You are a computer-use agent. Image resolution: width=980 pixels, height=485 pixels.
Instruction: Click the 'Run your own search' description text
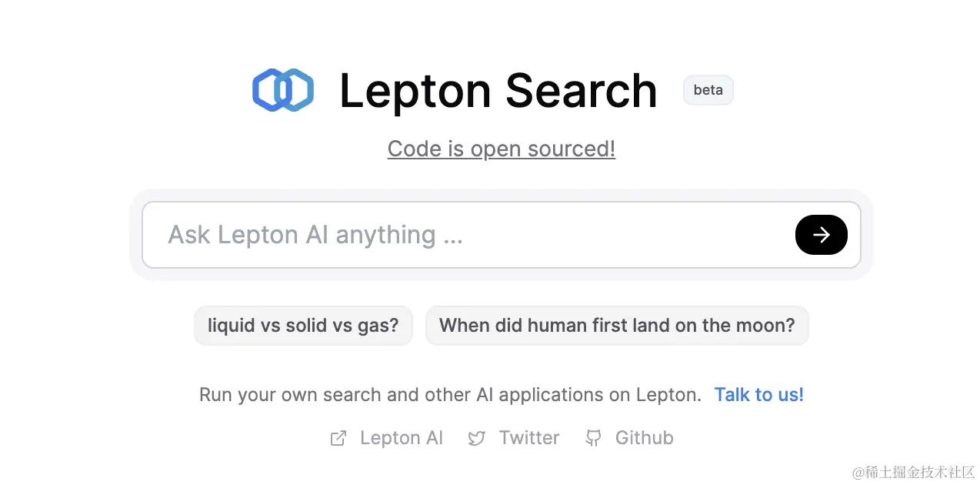click(450, 394)
